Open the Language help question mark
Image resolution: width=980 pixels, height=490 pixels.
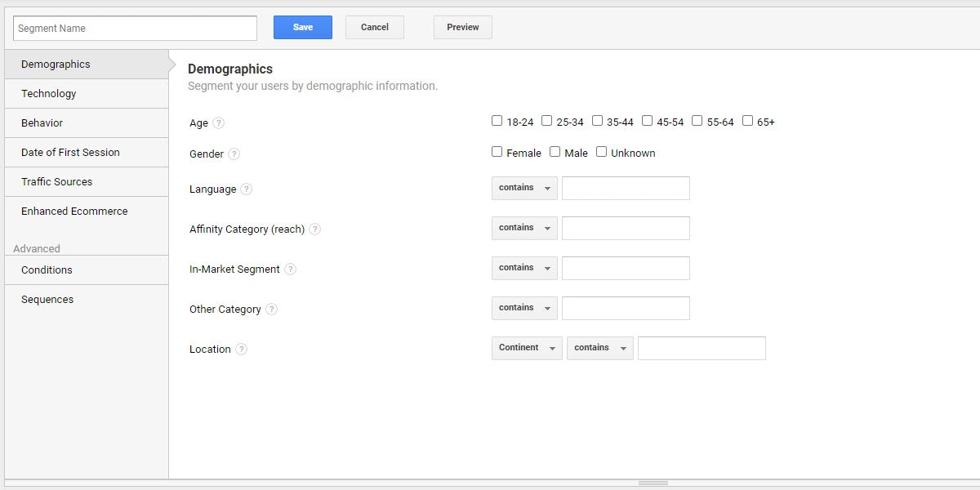pos(246,189)
